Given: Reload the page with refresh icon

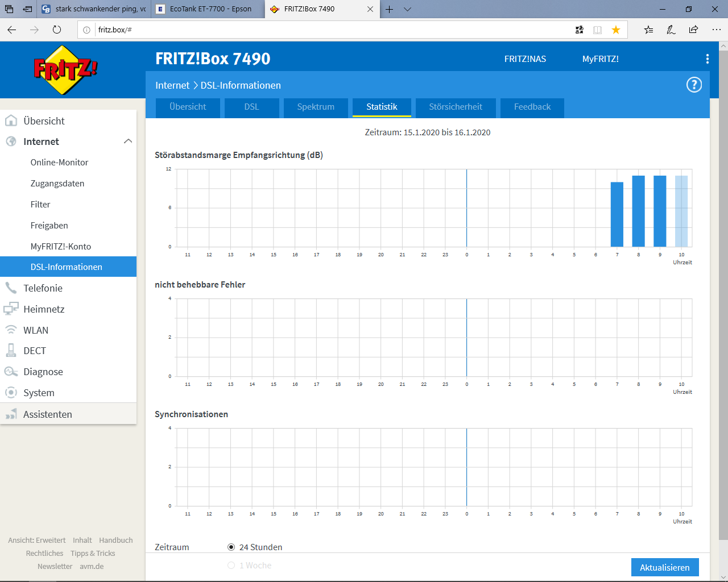Looking at the screenshot, I should click(x=57, y=30).
